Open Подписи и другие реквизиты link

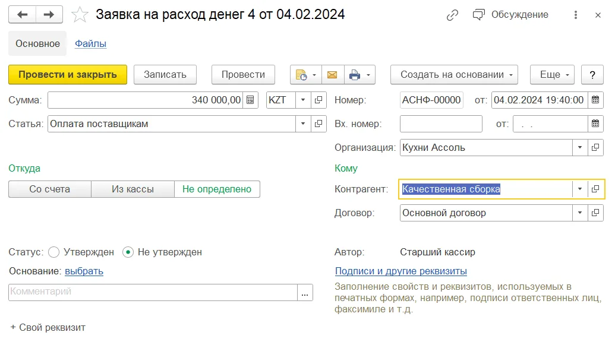point(401,271)
